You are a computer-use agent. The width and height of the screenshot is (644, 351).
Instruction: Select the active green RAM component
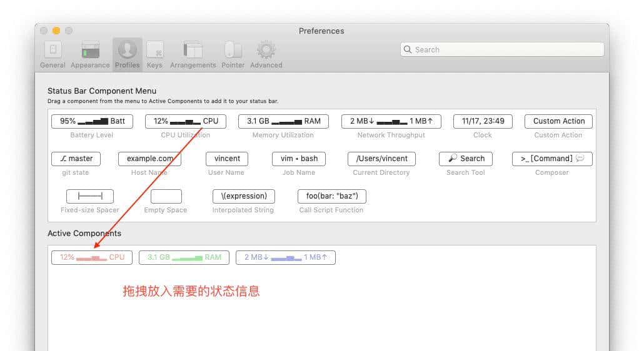click(x=184, y=257)
